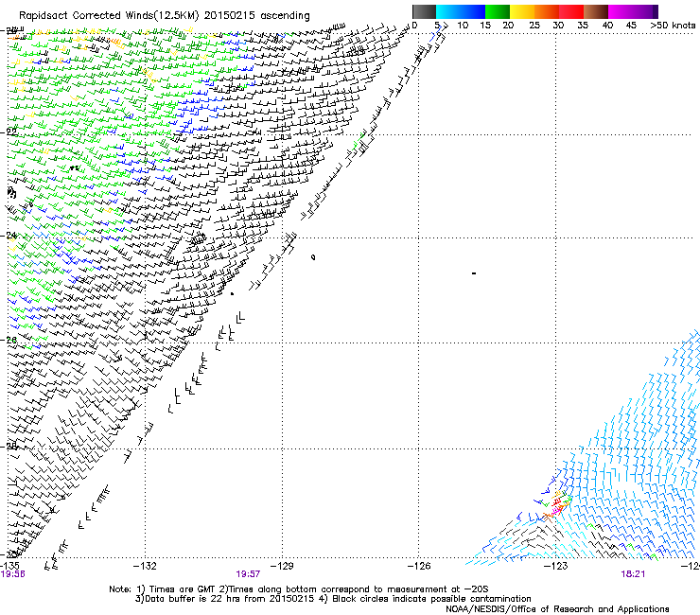Click the '>50 knots' legend label
Viewport: 700px width, 615px height.
[673, 26]
